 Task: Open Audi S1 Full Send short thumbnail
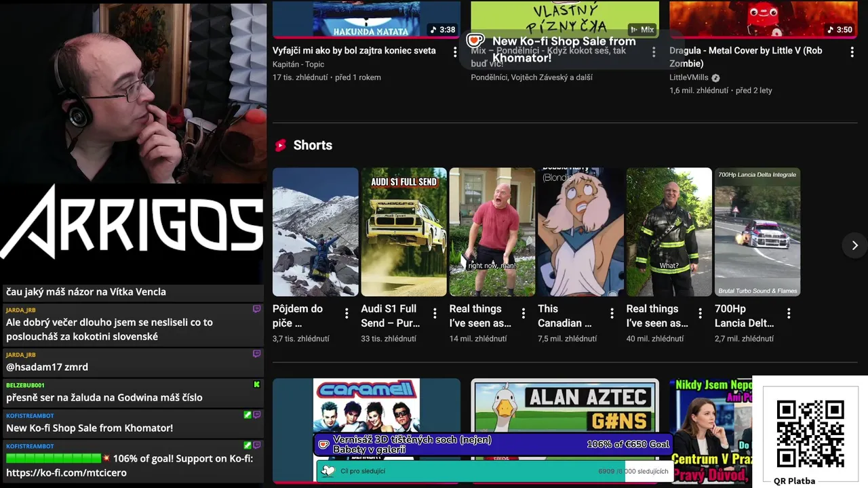[403, 232]
